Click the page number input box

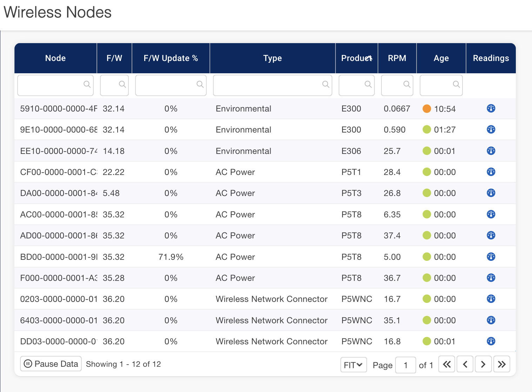pos(405,365)
